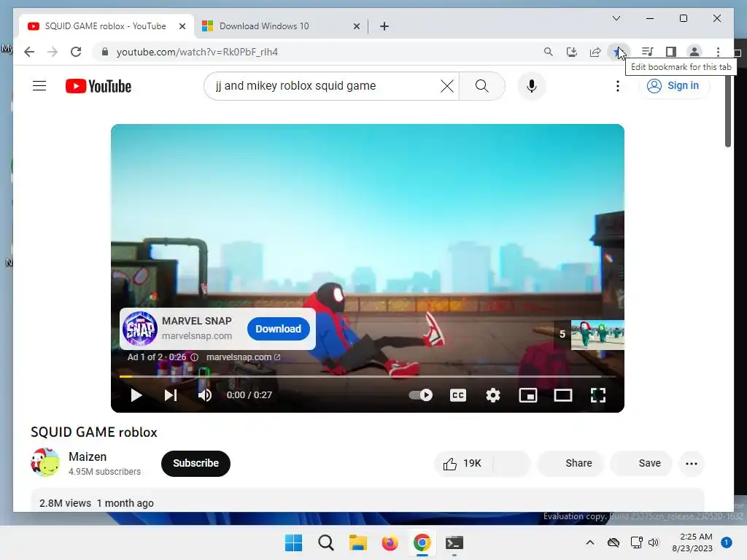This screenshot has height=560, width=747.
Task: Click the install app icon in address bar
Action: coord(572,52)
